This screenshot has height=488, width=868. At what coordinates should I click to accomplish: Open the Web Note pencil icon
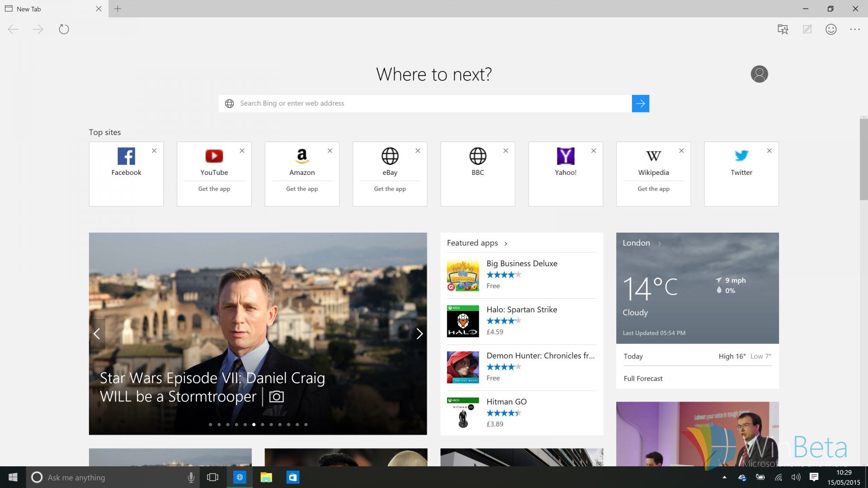[807, 29]
